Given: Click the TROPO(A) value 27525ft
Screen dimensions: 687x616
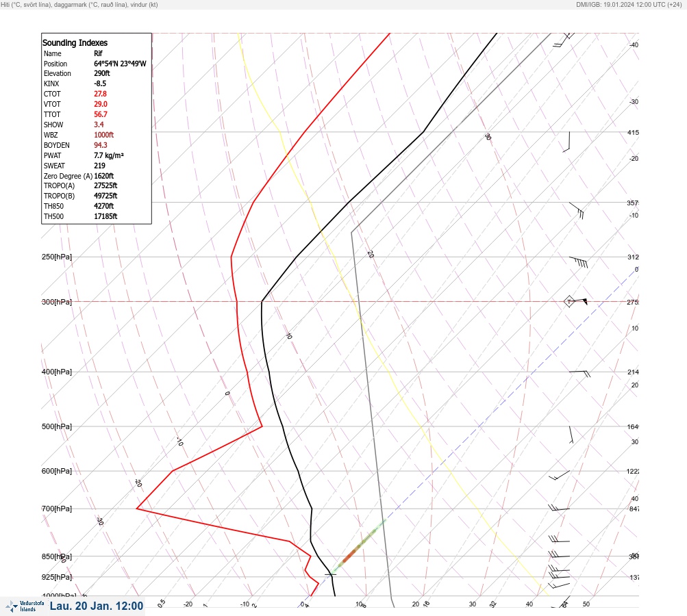Looking at the screenshot, I should [x=105, y=185].
